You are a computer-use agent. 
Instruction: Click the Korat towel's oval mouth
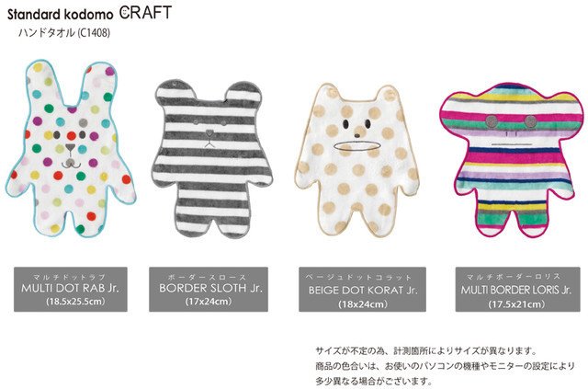pyautogui.click(x=357, y=145)
